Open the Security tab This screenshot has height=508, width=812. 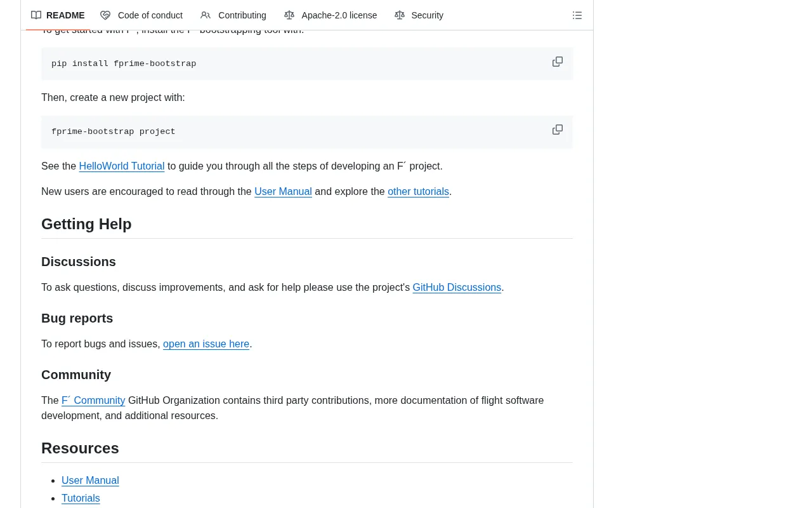pos(419,15)
